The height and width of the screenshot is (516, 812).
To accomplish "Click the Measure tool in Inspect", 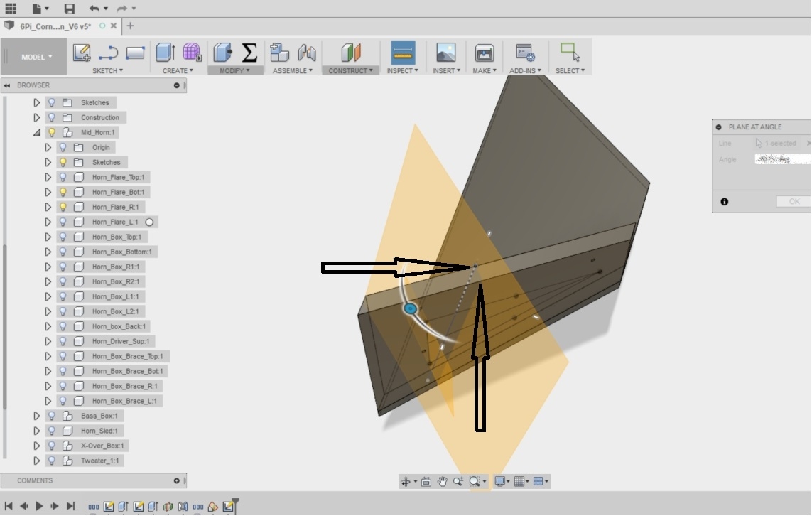I will point(403,53).
